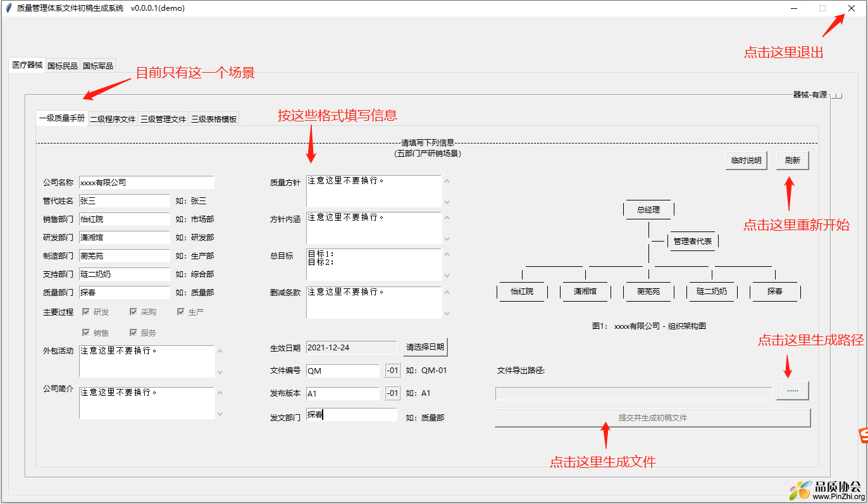Open the 国标军品 tab
Viewport: 868px width, 504px height.
click(98, 66)
